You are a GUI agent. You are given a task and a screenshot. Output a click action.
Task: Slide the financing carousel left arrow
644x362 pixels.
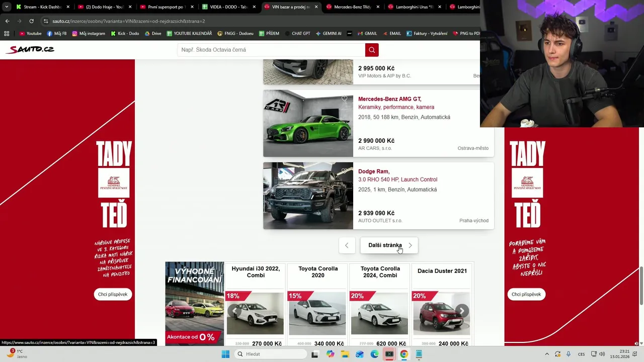(x=234, y=311)
